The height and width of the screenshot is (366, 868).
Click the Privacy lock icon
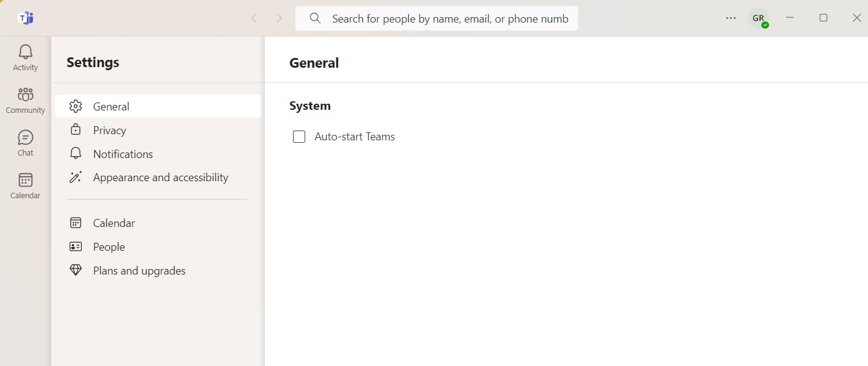(76, 129)
